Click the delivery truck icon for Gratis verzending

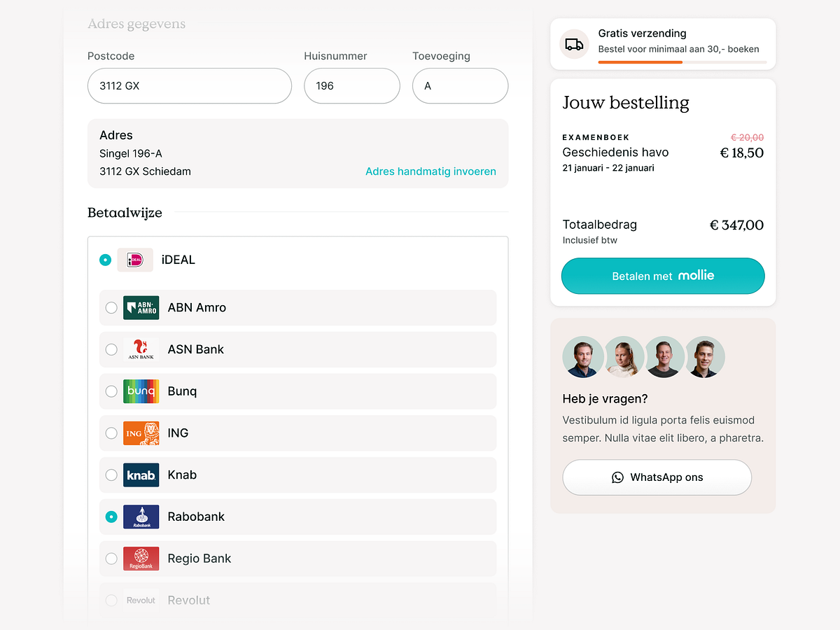point(574,43)
